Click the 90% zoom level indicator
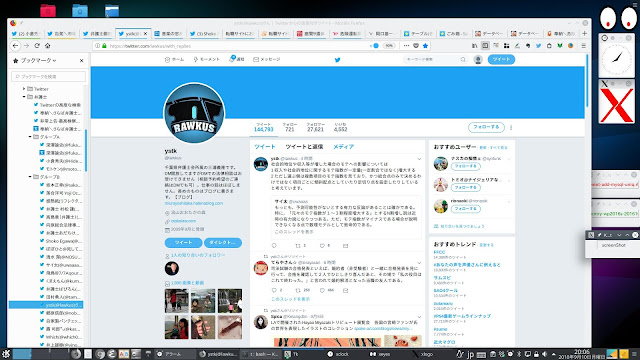The image size is (640, 360). (x=389, y=46)
